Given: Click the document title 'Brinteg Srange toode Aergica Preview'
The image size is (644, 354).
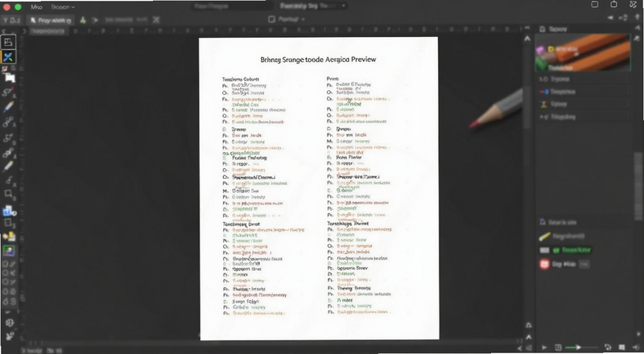Looking at the screenshot, I should coord(318,60).
